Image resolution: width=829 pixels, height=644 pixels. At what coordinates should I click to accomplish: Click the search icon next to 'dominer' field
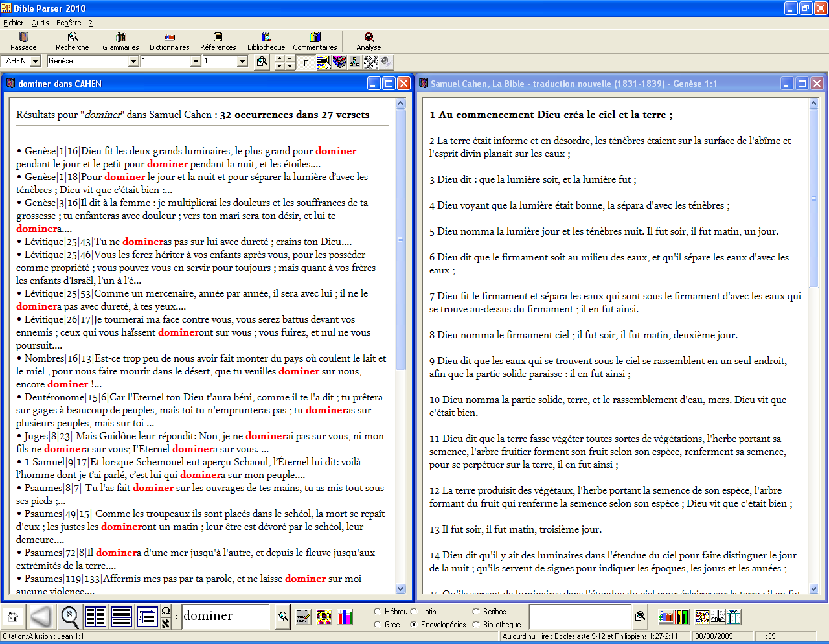tap(282, 617)
